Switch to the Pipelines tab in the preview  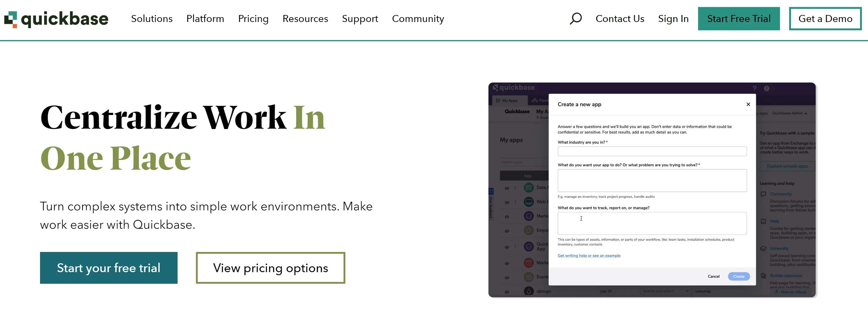539,101
